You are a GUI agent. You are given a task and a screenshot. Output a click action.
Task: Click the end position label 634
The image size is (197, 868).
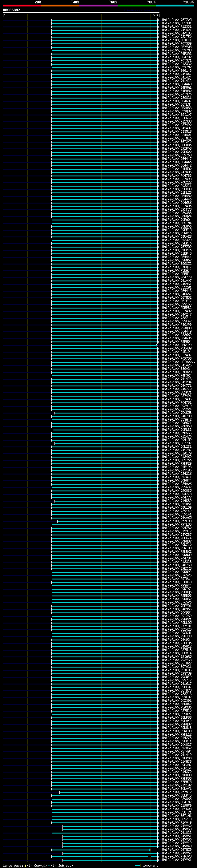point(155,15)
